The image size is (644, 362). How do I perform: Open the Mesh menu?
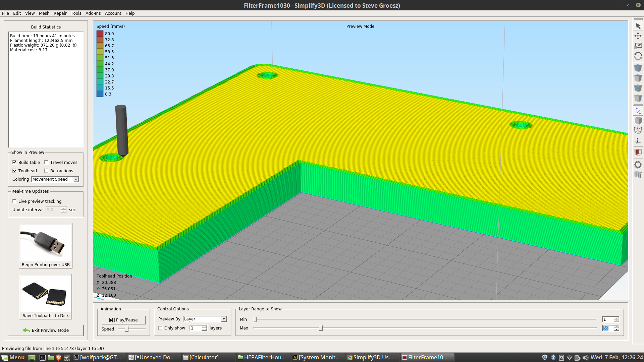(44, 13)
